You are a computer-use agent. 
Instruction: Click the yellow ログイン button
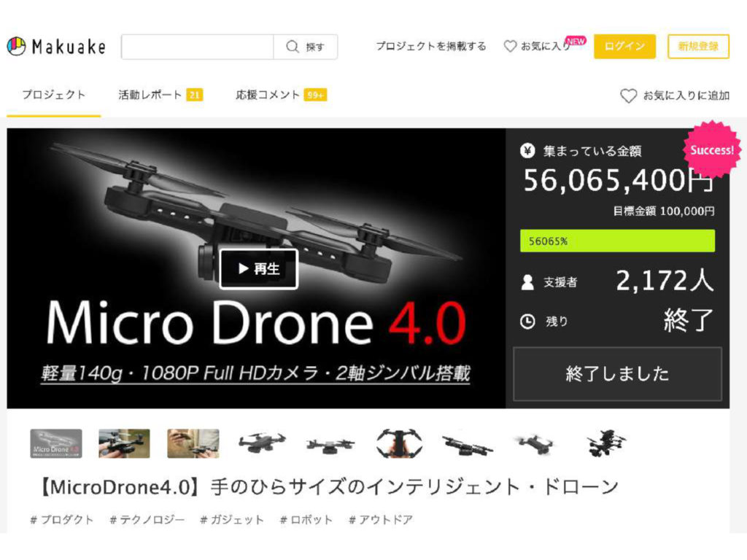point(624,46)
